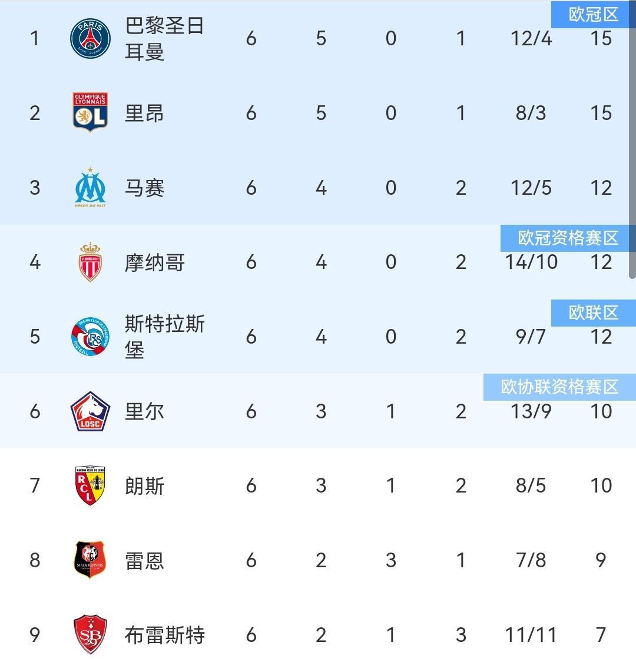
Task: Select team name 里昂
Action: pyautogui.click(x=144, y=113)
